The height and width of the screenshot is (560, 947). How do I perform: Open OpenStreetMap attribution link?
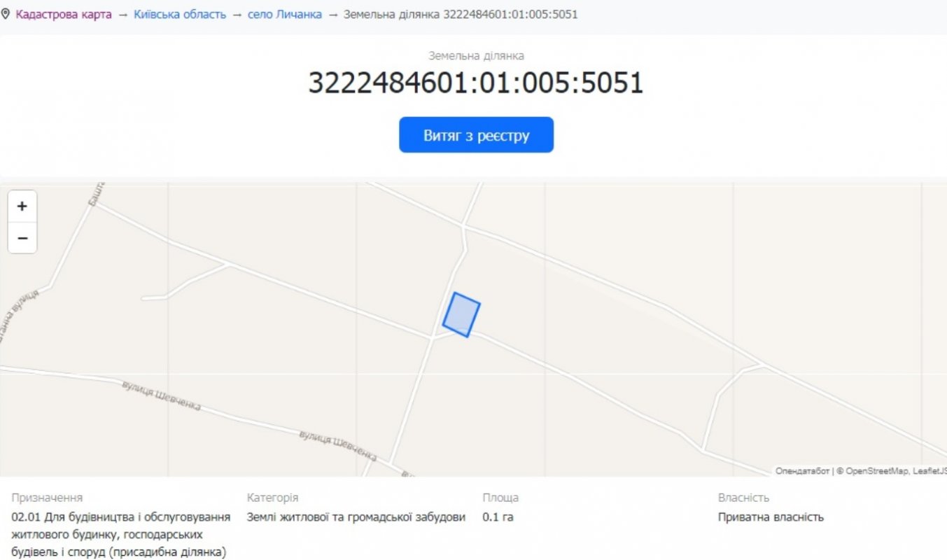coord(878,471)
